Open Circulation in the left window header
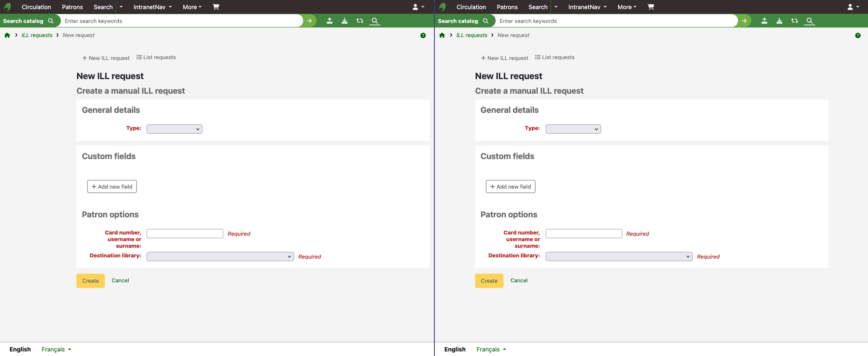 click(x=36, y=7)
